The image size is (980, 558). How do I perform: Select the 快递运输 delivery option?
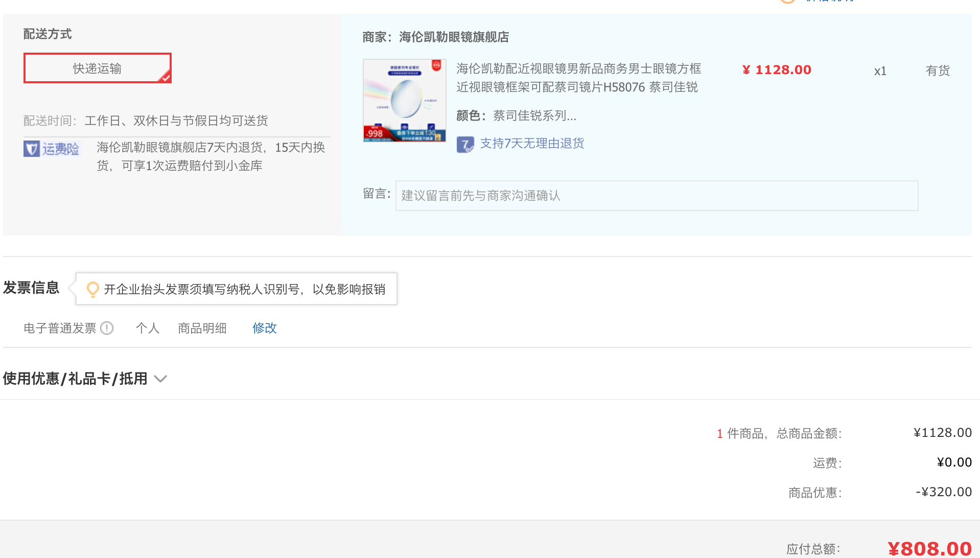(97, 68)
